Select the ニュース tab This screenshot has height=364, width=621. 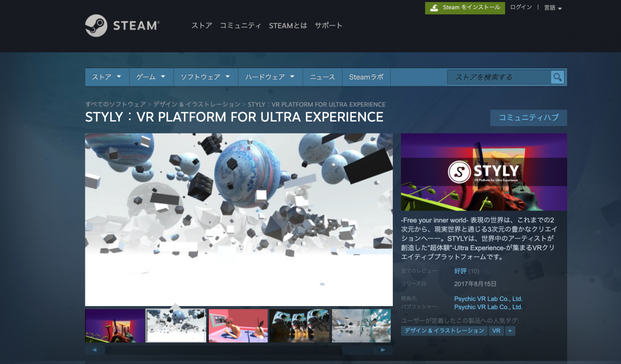322,77
